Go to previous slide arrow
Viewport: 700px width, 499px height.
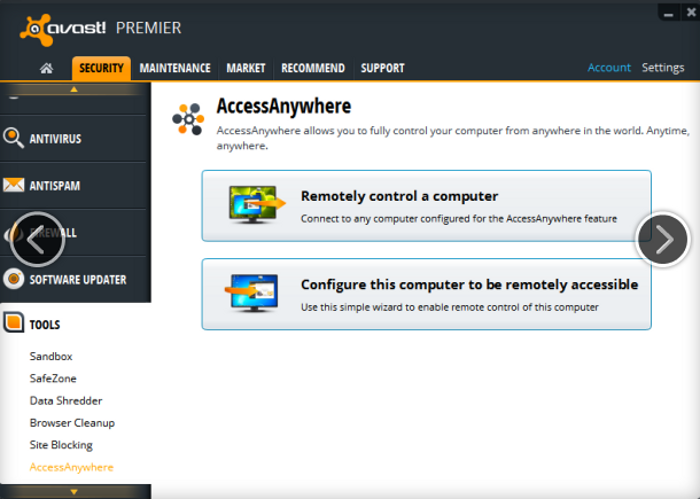(38, 240)
